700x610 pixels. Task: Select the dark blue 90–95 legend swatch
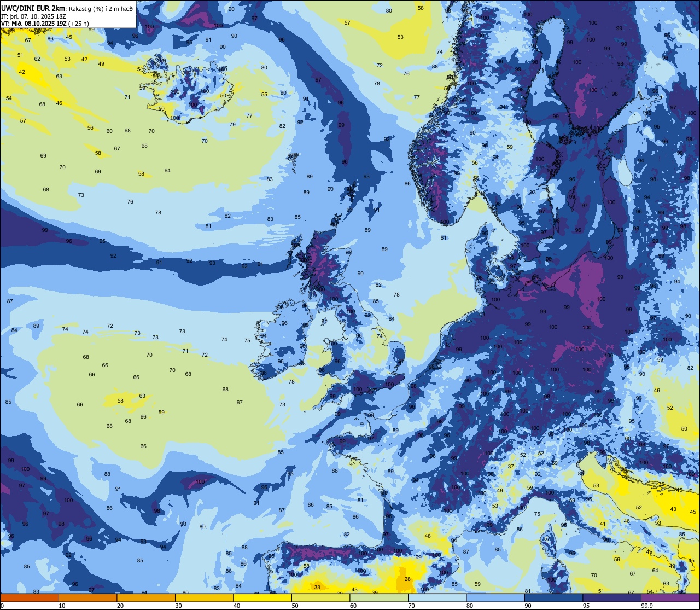pyautogui.click(x=553, y=598)
